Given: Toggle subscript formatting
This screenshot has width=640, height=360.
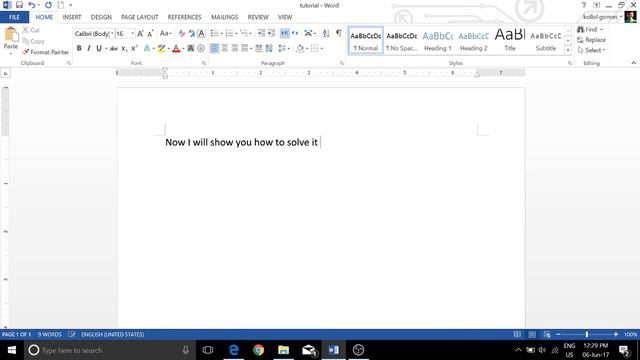Looking at the screenshot, I should click(x=124, y=48).
